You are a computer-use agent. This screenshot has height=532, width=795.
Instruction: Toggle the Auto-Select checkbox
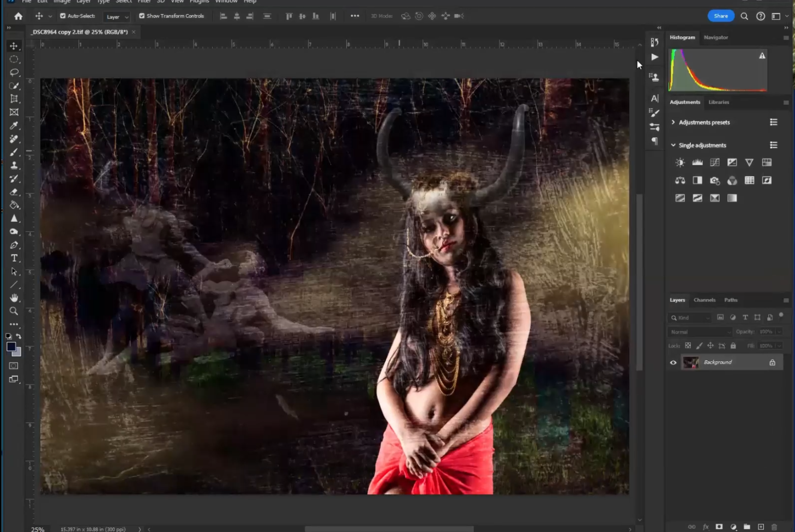63,16
